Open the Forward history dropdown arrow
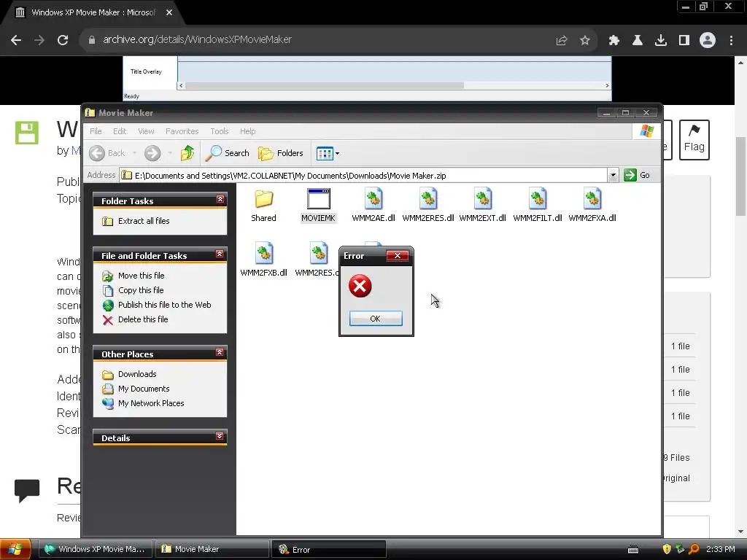Viewport: 747px width, 560px height. [x=169, y=153]
